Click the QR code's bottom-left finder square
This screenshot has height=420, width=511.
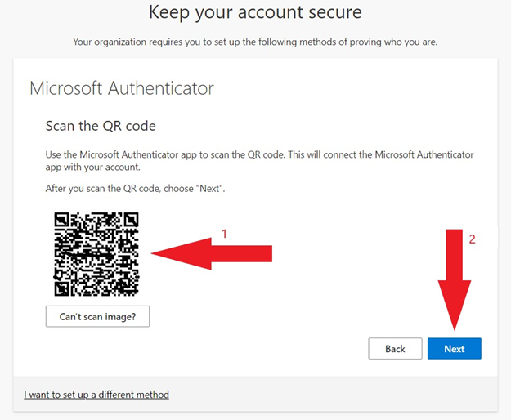pyautogui.click(x=61, y=288)
